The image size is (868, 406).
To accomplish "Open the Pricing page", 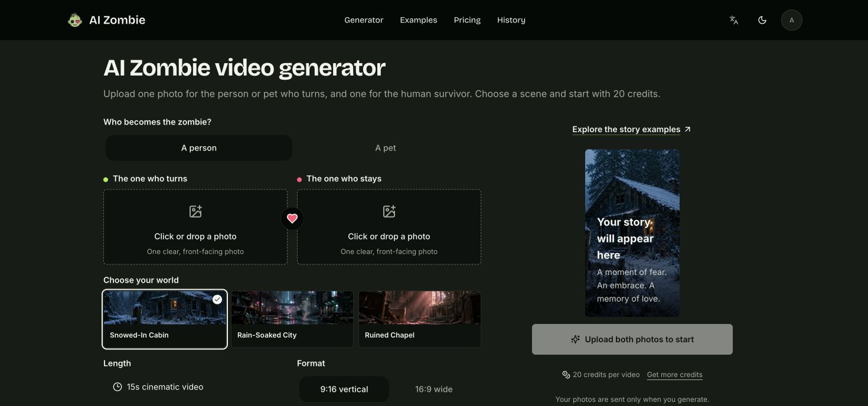I will point(467,20).
